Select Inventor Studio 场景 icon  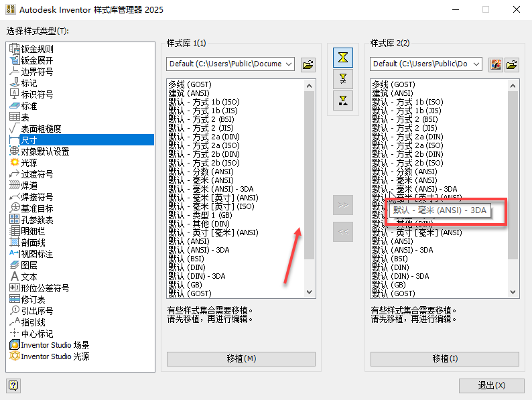point(14,344)
